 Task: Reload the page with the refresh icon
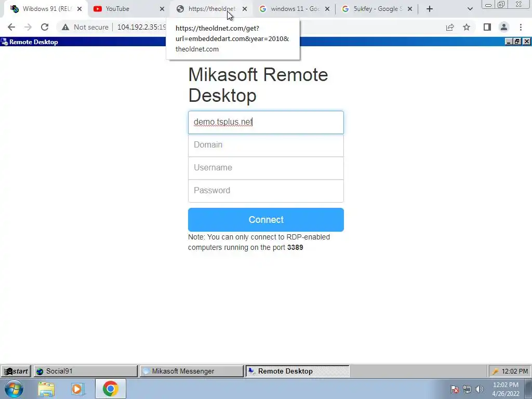point(45,27)
